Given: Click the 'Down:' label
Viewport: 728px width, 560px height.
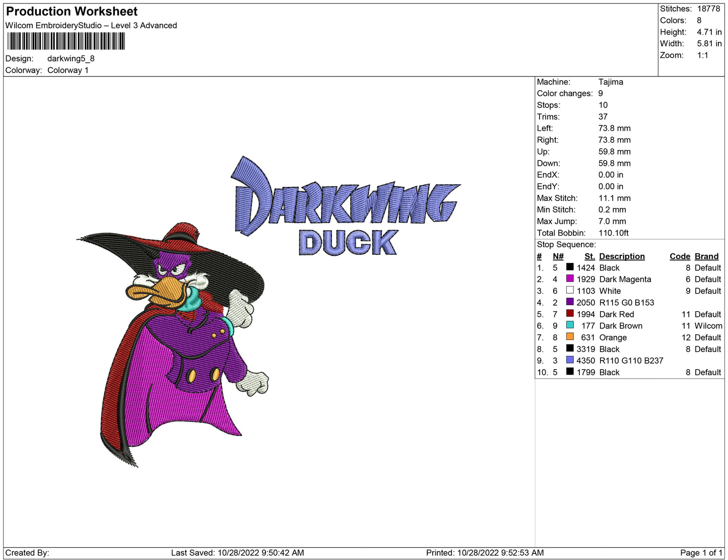Looking at the screenshot, I should point(549,163).
